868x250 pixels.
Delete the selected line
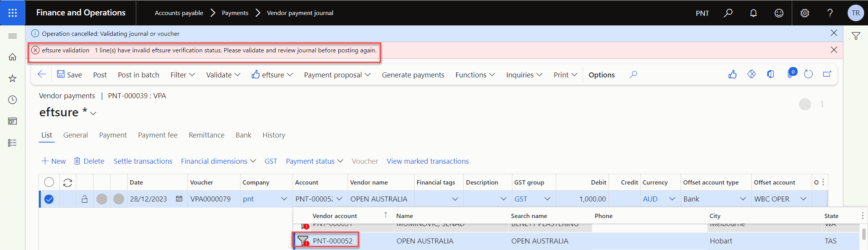coord(89,161)
